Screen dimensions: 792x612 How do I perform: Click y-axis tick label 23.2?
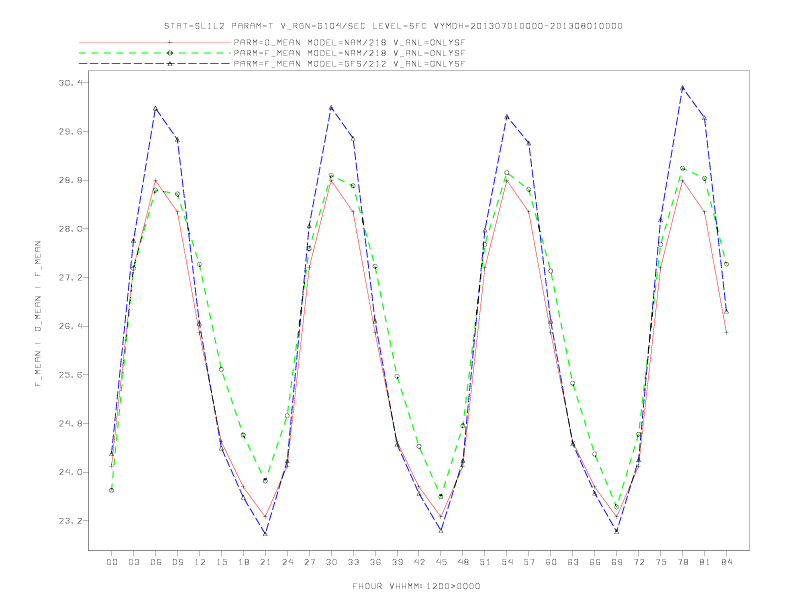click(73, 521)
